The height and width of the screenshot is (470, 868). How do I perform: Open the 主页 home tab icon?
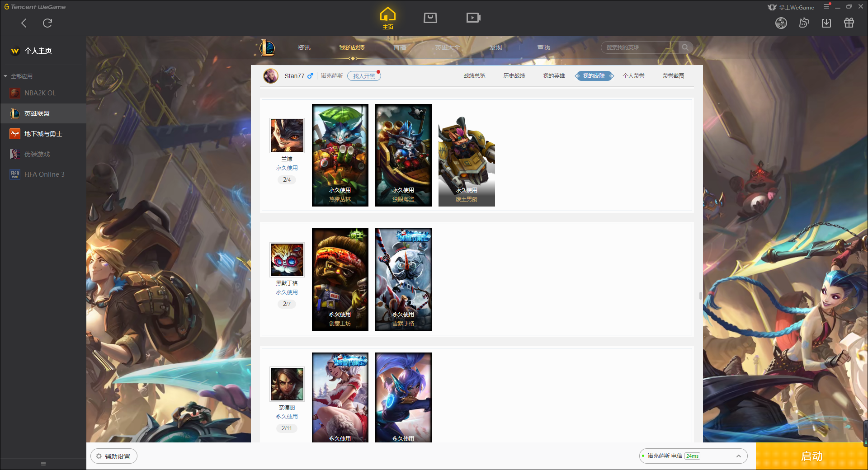click(388, 19)
